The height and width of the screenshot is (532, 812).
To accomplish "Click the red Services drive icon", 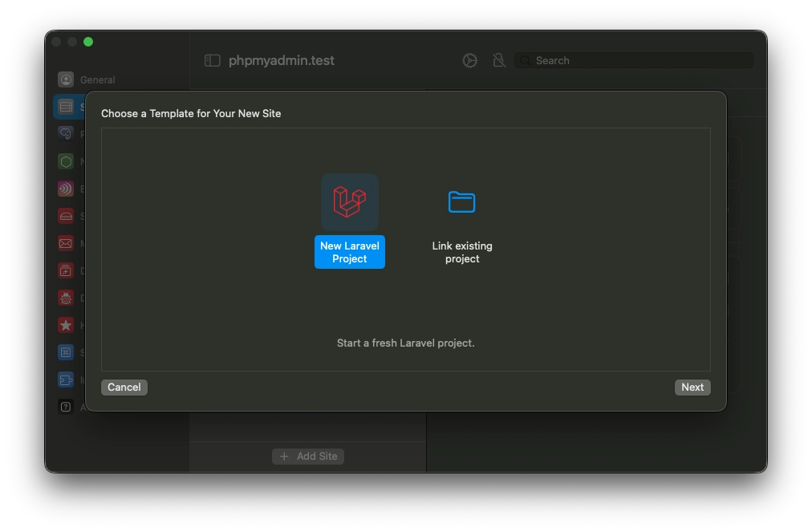I will click(x=66, y=216).
